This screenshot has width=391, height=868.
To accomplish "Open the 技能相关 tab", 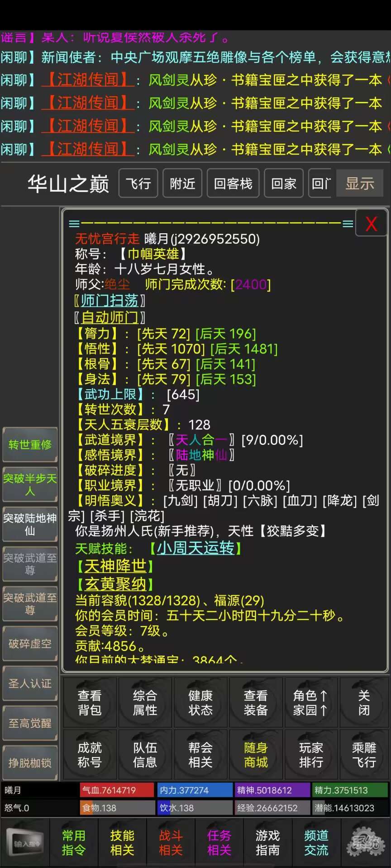I will (x=122, y=843).
